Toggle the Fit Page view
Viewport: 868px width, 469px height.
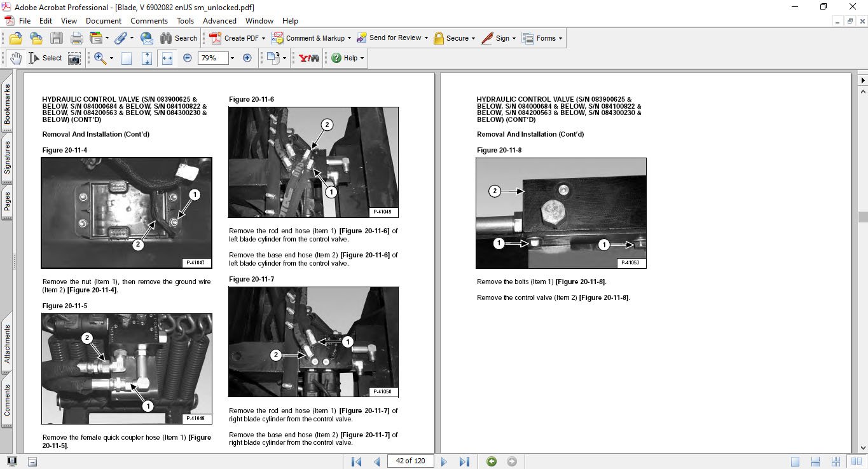tap(147, 58)
